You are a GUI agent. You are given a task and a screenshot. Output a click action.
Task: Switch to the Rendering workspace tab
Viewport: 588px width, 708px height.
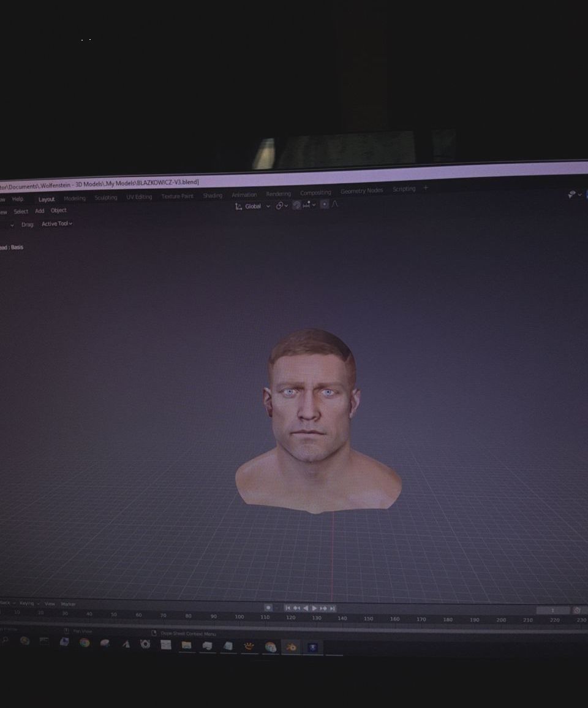(x=279, y=194)
